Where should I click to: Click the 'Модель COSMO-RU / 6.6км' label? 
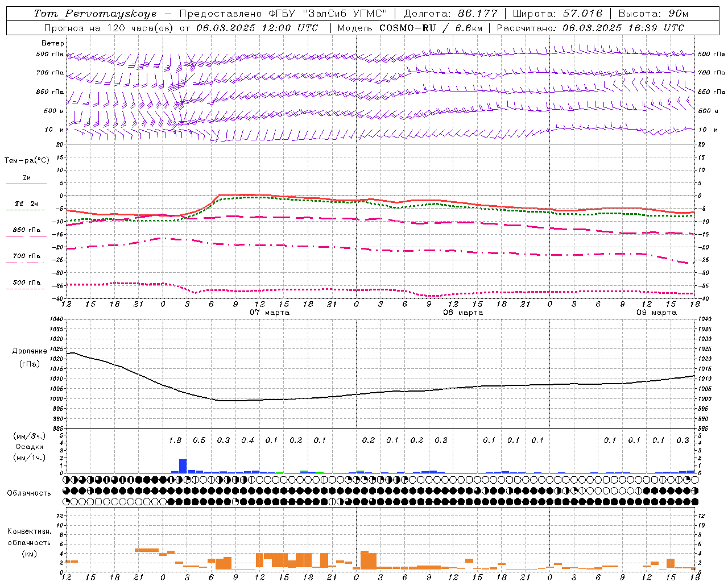pos(410,28)
